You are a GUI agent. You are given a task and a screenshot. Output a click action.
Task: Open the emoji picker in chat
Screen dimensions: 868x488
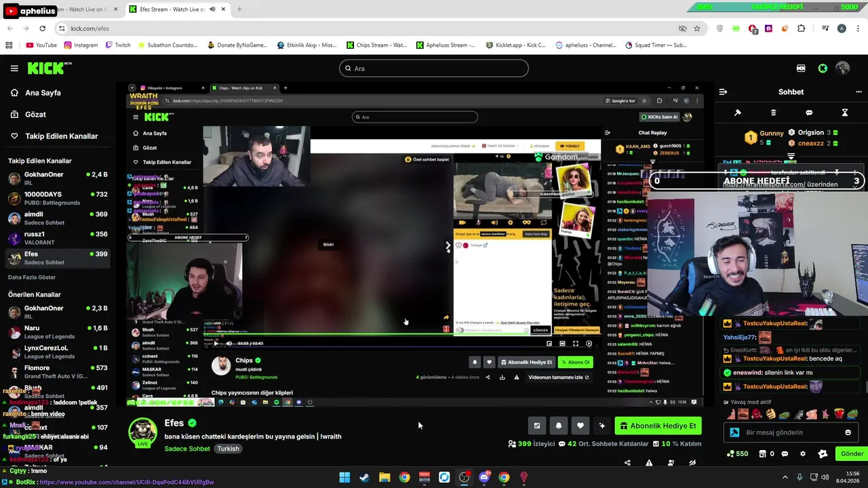(x=848, y=432)
